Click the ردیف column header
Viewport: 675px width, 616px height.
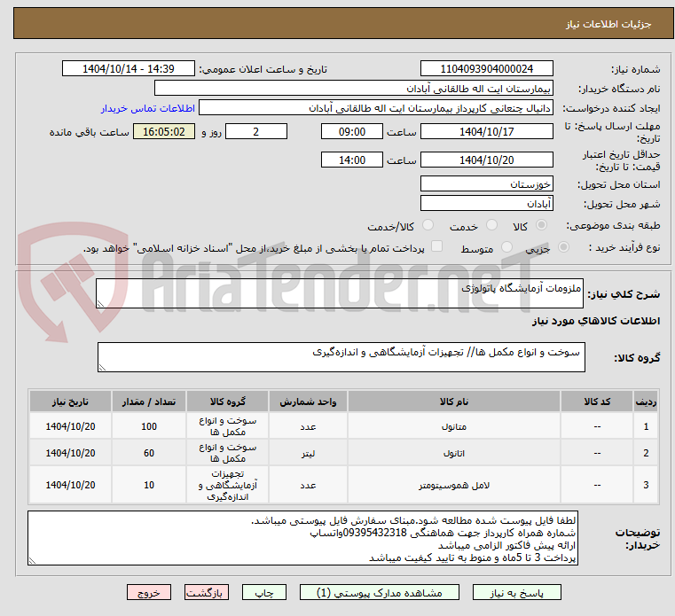[x=646, y=402]
